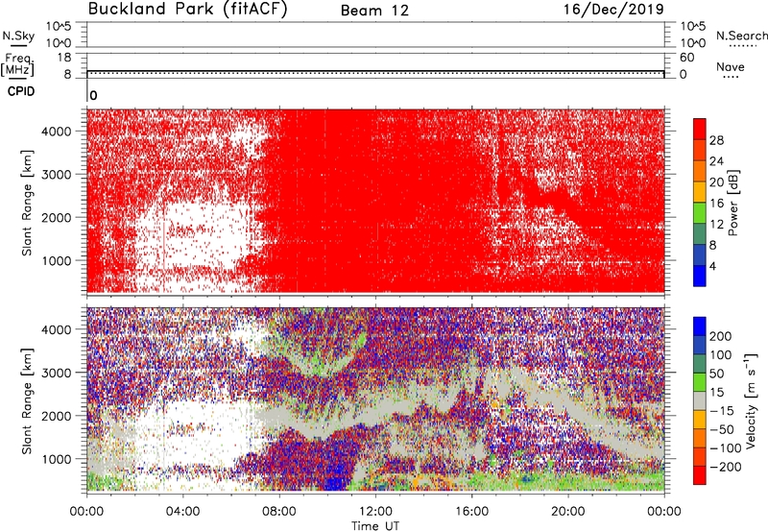768x532 pixels.
Task: Click the '04:00' time axis label
Action: tap(182, 512)
